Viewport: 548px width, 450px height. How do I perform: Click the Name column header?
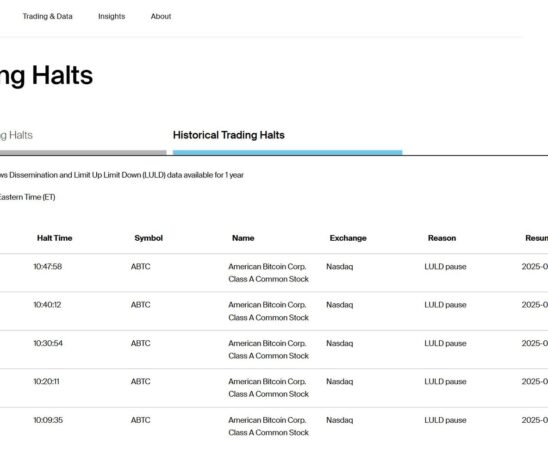coord(243,238)
